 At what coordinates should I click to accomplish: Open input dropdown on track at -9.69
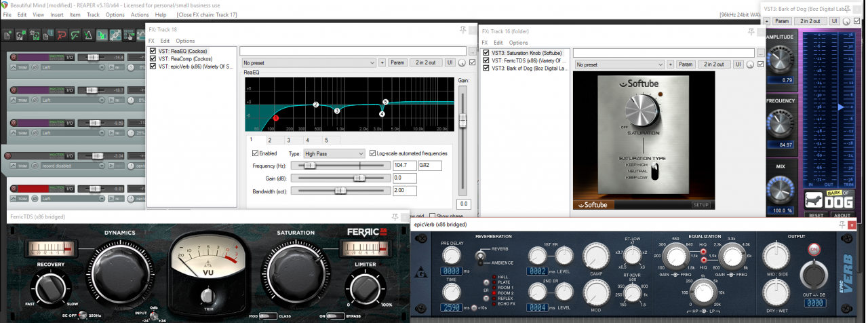click(x=74, y=133)
